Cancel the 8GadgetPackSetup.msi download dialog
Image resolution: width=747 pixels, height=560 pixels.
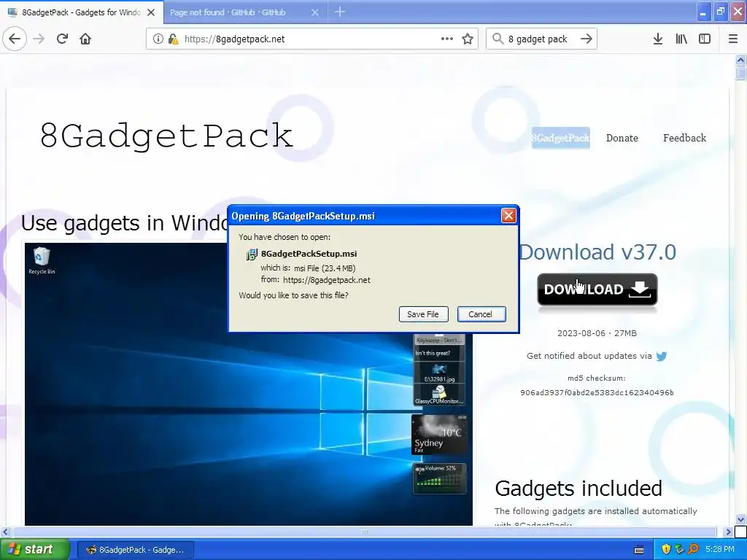(481, 314)
